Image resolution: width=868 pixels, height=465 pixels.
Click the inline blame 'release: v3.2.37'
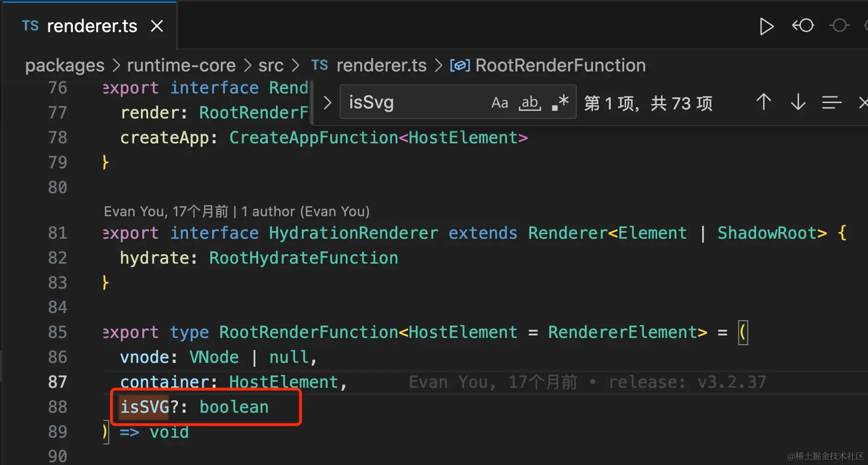[687, 382]
